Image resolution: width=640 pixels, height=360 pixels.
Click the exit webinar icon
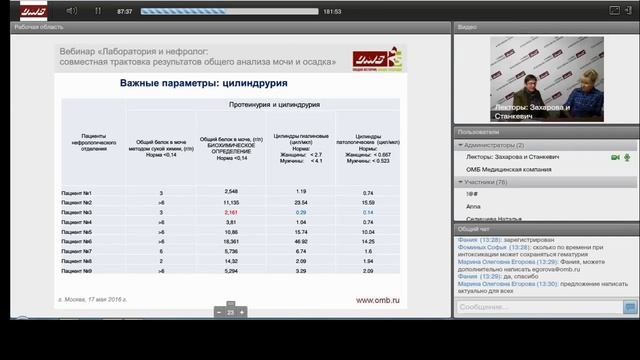(x=628, y=11)
